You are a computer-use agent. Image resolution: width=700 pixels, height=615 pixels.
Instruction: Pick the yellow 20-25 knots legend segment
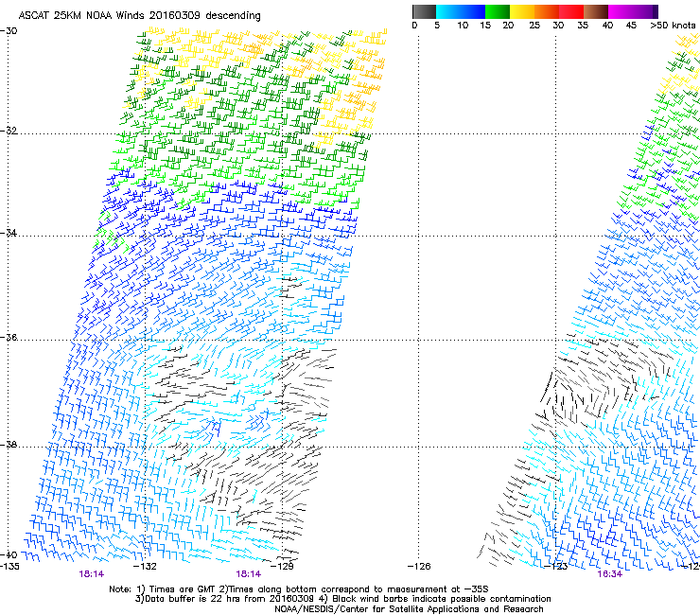[x=522, y=11]
